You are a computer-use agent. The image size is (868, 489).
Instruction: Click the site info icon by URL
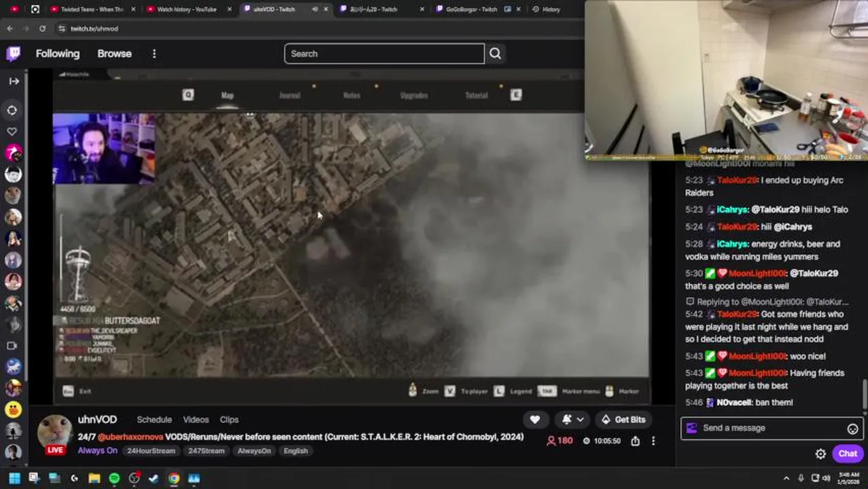click(62, 29)
